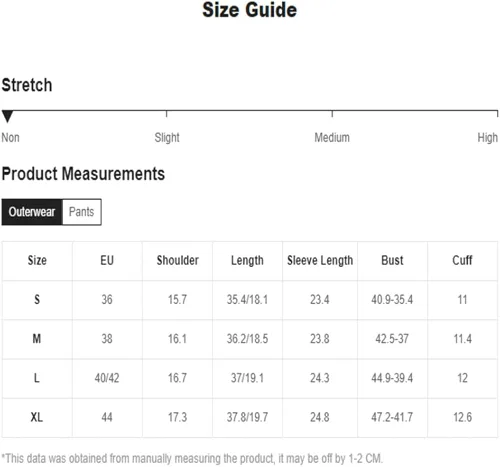Select the Outerwear tab
The width and height of the screenshot is (500, 467).
[32, 212]
